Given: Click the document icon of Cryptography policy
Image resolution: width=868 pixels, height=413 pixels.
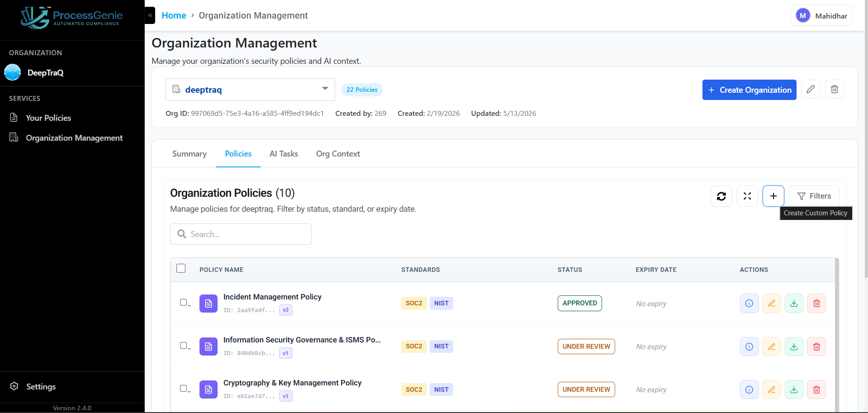Looking at the screenshot, I should [209, 389].
